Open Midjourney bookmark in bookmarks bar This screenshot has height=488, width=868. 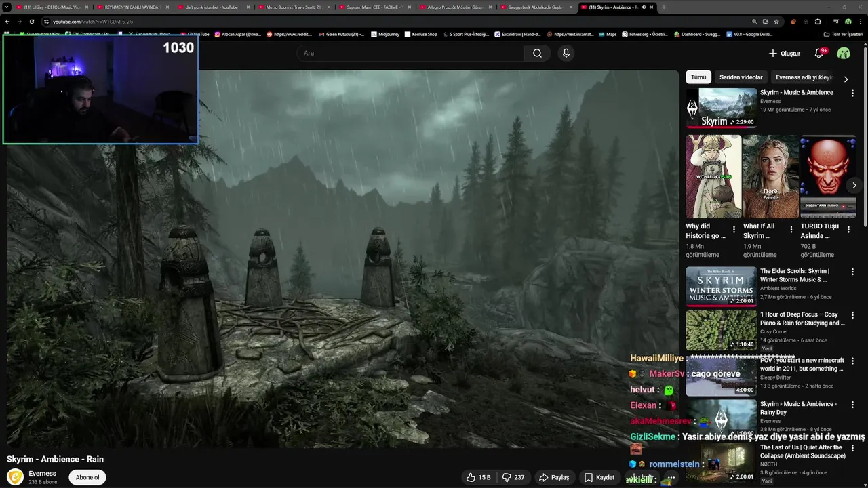pos(385,34)
